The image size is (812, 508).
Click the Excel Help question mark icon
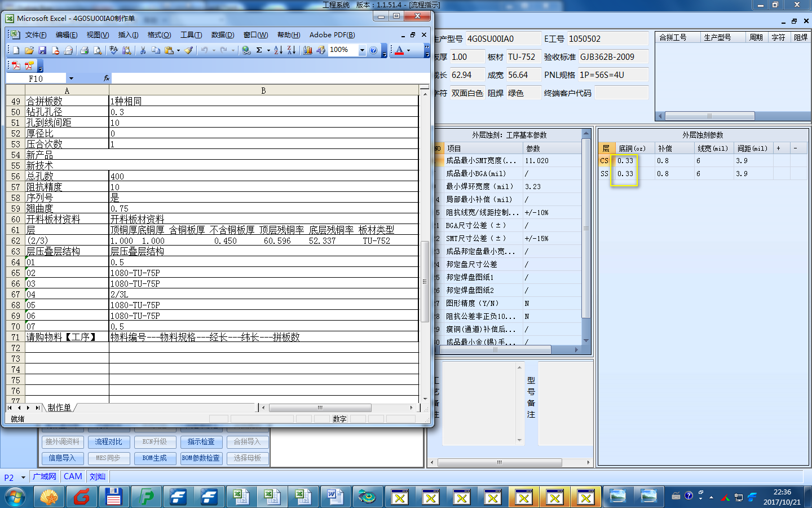coord(373,50)
